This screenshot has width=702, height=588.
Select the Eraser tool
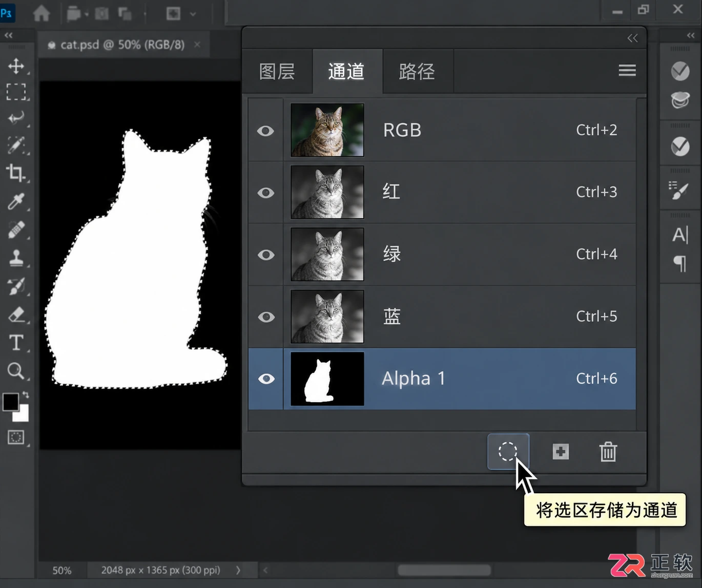pyautogui.click(x=16, y=314)
